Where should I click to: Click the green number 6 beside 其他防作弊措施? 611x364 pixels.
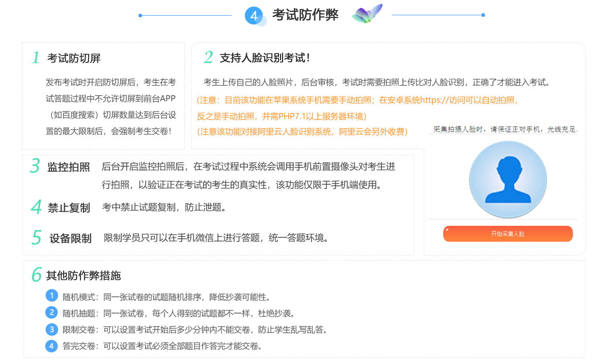pos(36,275)
